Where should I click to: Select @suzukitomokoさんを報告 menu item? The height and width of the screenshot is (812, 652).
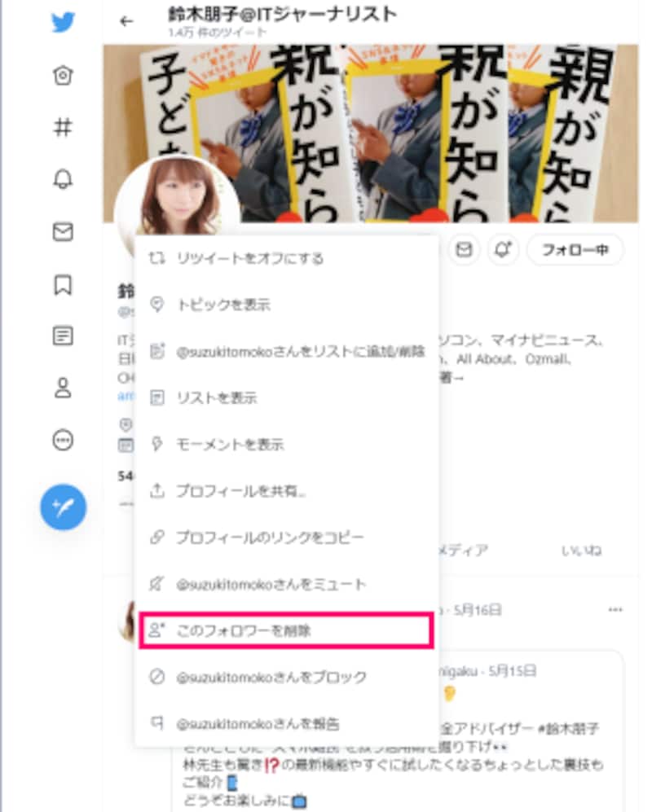pos(286,723)
